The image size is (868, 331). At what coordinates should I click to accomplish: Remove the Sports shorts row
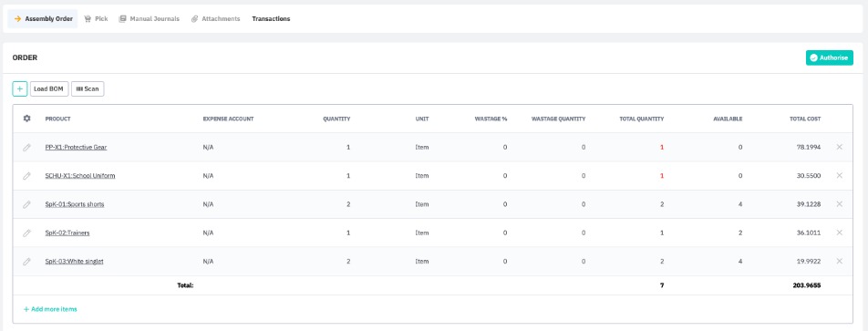click(839, 203)
